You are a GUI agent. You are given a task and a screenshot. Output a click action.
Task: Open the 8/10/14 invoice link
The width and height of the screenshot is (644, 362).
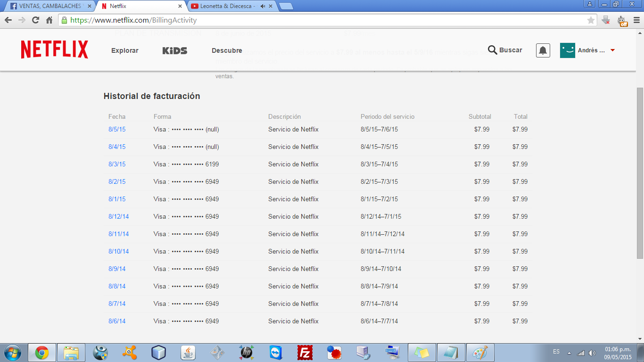[118, 251]
